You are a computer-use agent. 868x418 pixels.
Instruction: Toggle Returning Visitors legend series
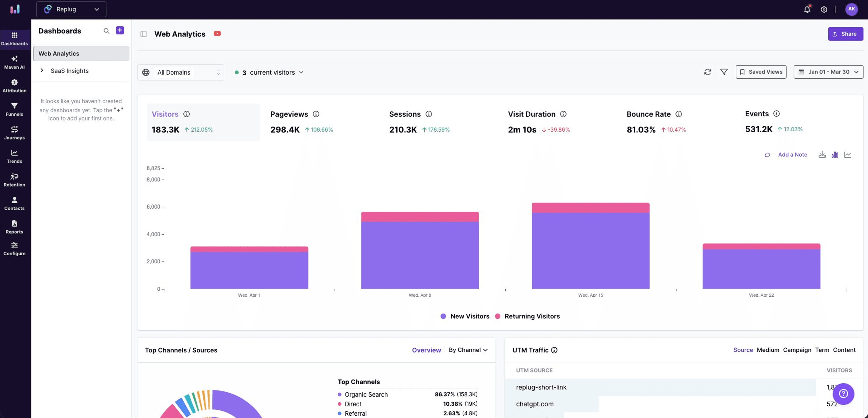tap(527, 316)
